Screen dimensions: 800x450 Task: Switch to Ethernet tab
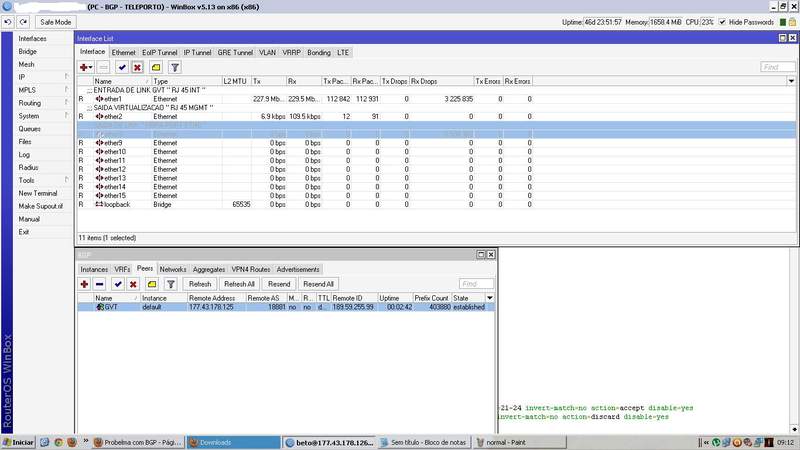pos(123,53)
